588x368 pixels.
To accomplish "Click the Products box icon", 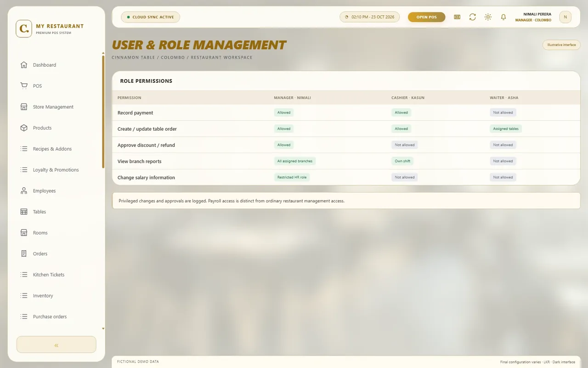I will pos(24,128).
